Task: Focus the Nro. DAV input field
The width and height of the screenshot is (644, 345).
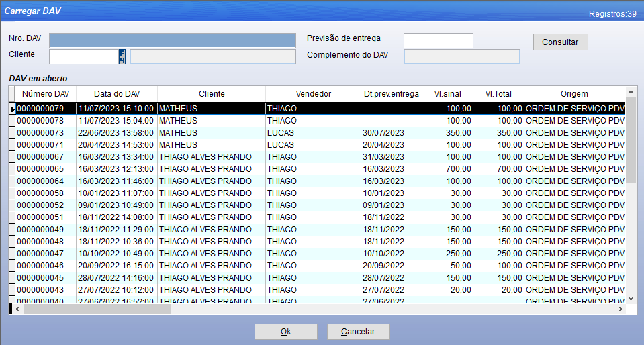Action: tap(172, 40)
